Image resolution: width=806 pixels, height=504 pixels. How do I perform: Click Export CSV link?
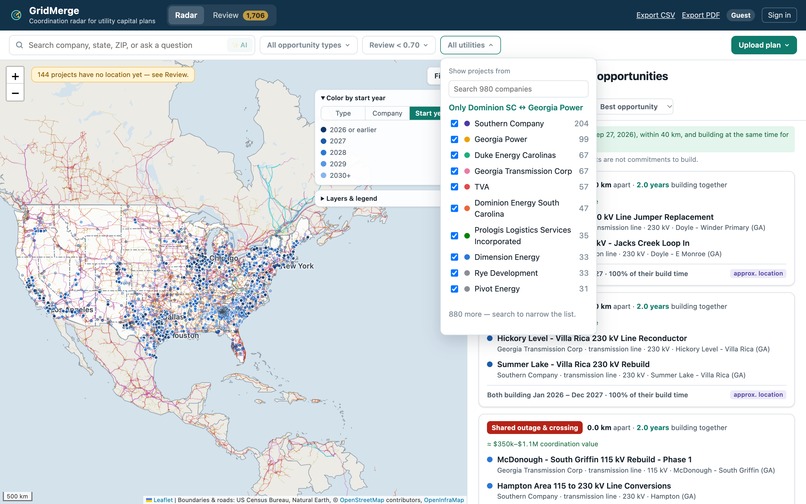pyautogui.click(x=655, y=15)
